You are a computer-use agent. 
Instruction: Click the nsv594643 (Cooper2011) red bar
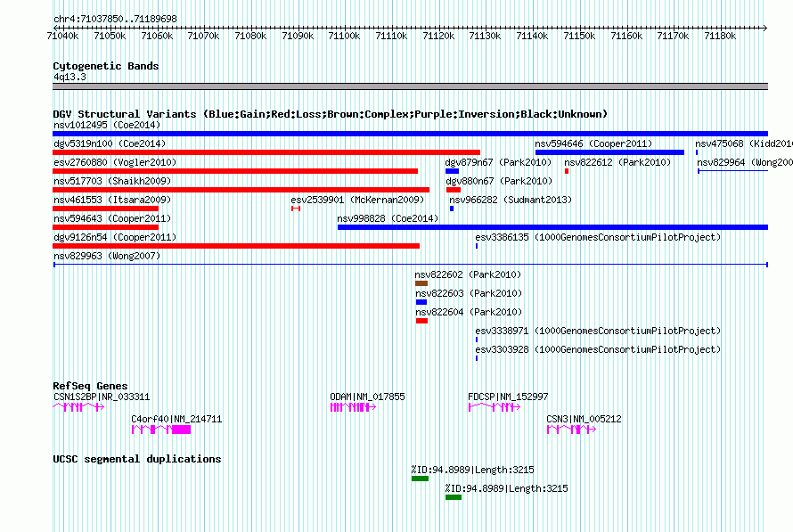click(x=105, y=227)
